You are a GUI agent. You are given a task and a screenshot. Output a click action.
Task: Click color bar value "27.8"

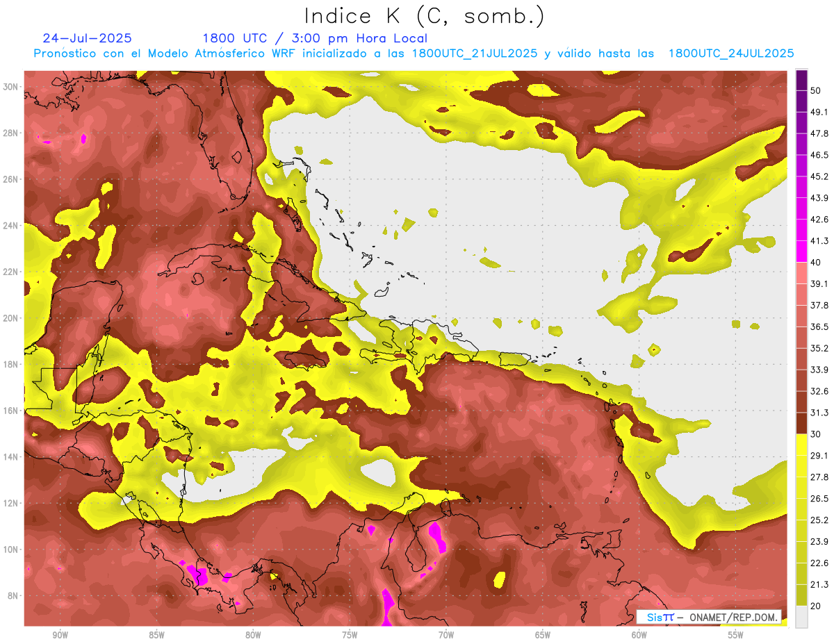pos(819,477)
